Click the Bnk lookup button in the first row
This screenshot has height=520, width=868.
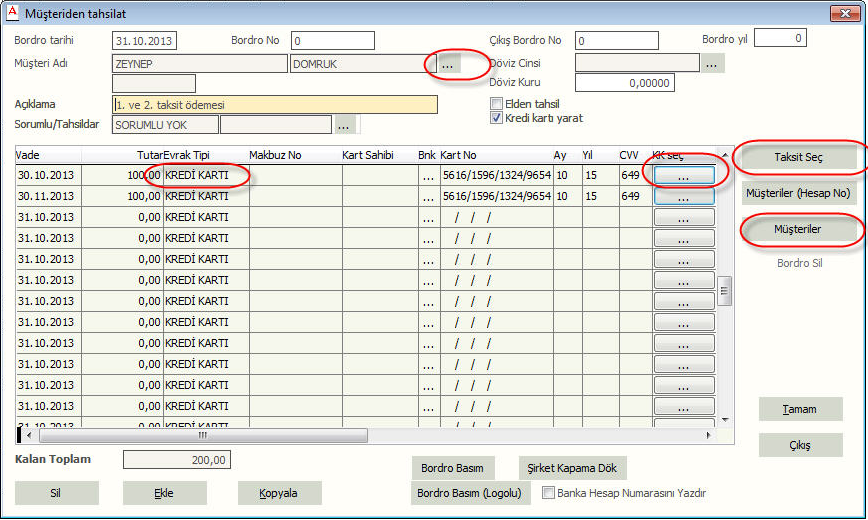[427, 176]
